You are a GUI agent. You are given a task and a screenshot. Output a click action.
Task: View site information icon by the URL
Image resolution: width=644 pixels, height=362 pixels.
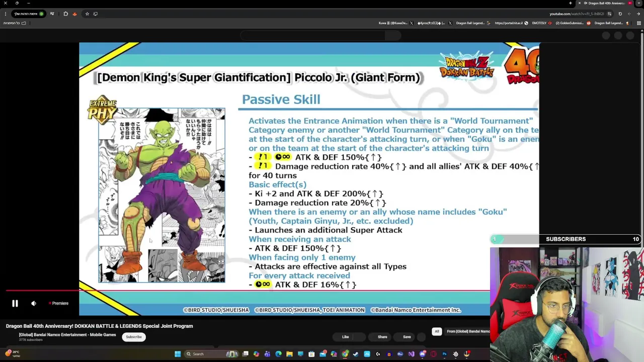609,14
